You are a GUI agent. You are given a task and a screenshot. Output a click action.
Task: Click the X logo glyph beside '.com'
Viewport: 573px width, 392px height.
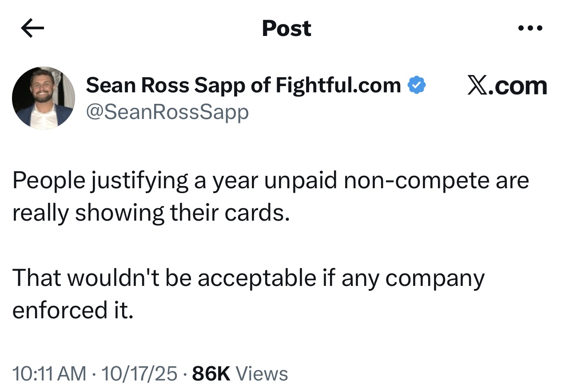pos(478,86)
